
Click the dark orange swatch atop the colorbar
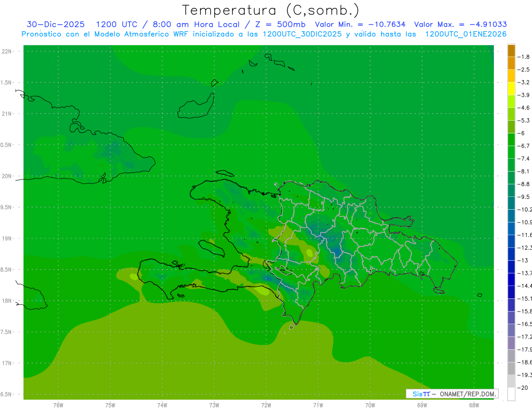point(511,51)
